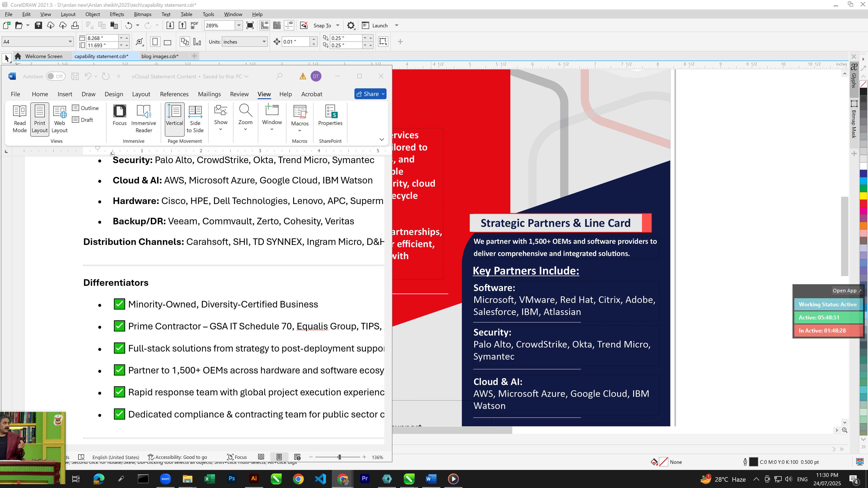Image resolution: width=868 pixels, height=488 pixels.
Task: Open Excel from the taskbar
Action: click(209, 479)
